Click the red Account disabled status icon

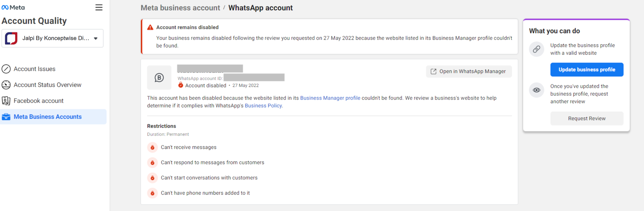tap(181, 85)
